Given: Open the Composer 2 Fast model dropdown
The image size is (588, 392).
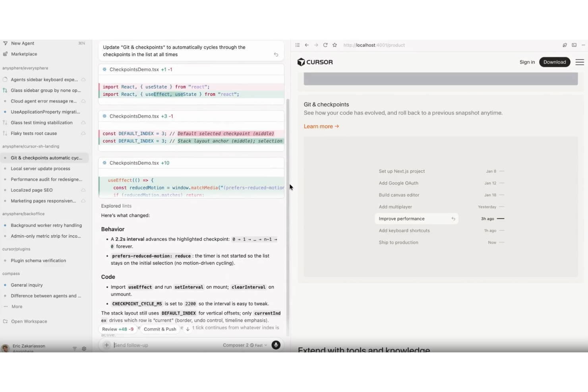Looking at the screenshot, I should (245, 345).
